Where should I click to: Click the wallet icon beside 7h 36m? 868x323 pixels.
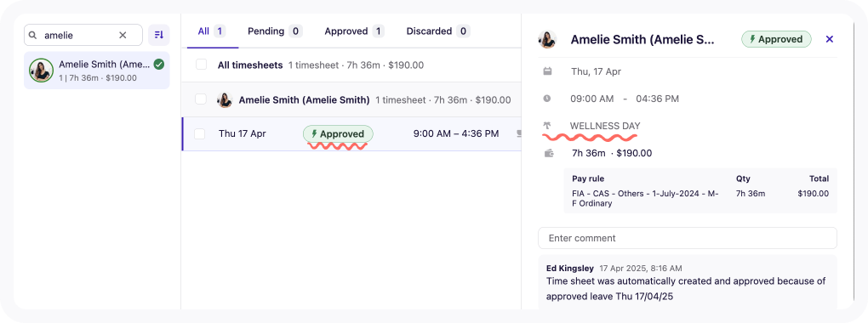coord(549,153)
